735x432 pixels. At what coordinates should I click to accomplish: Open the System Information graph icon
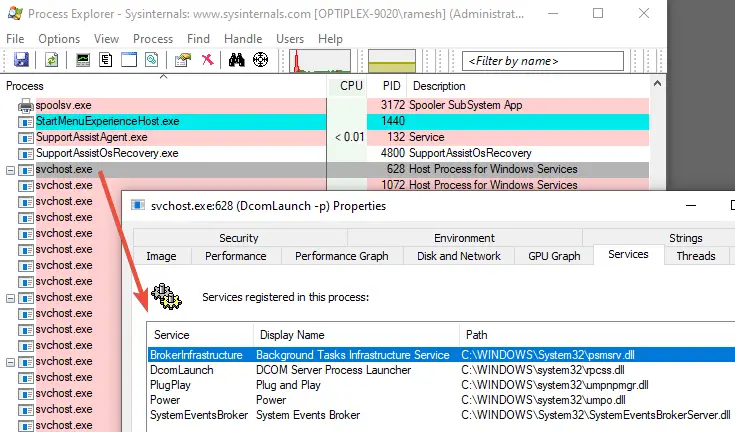click(x=83, y=60)
